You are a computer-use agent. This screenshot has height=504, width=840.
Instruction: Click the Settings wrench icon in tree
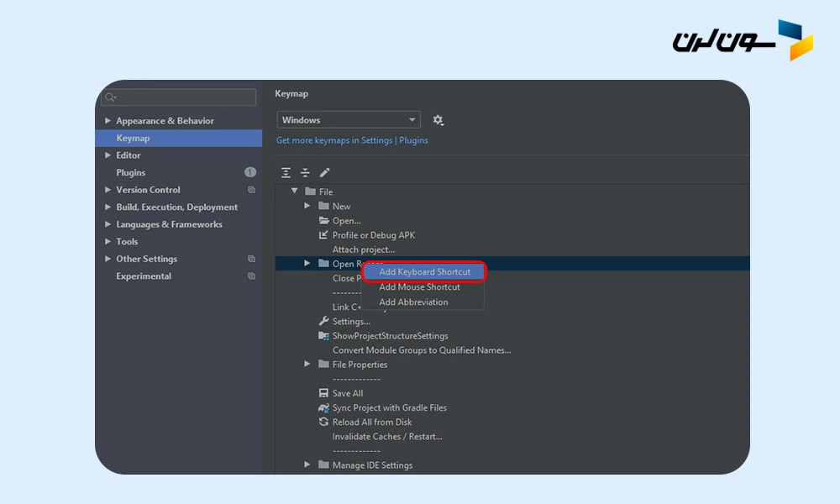click(323, 322)
